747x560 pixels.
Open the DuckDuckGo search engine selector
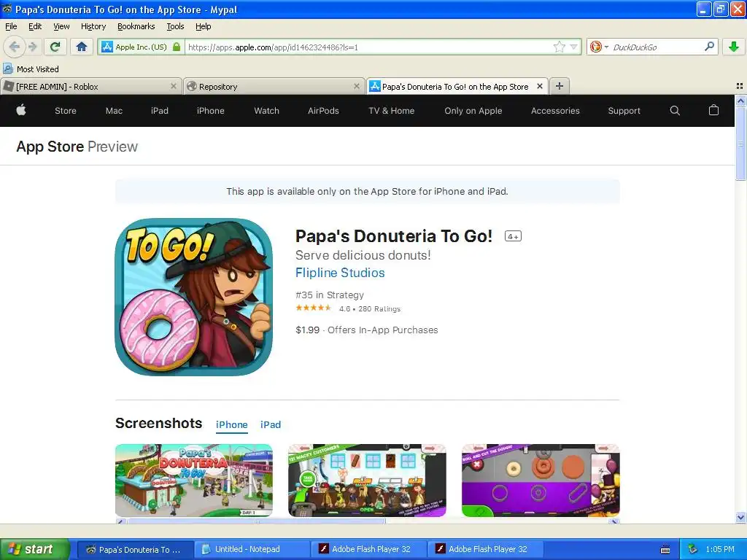click(598, 47)
